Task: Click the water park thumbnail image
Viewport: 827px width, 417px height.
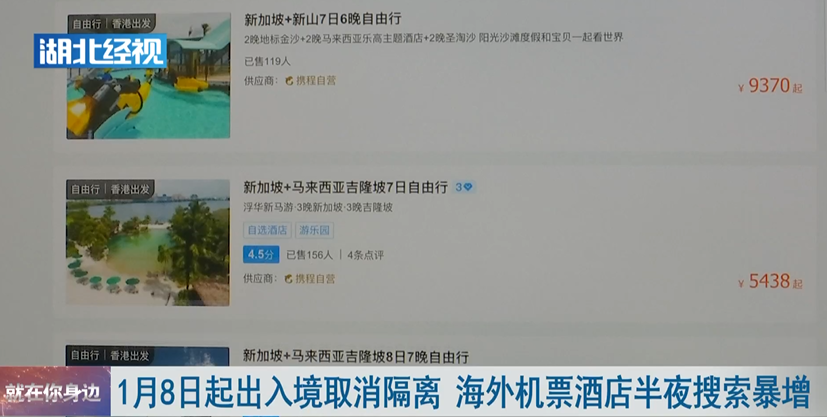Action: pos(148,76)
